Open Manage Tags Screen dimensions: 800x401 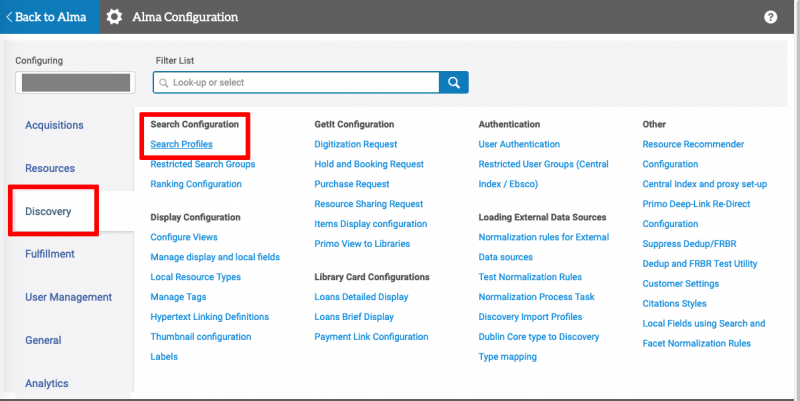pyautogui.click(x=178, y=296)
